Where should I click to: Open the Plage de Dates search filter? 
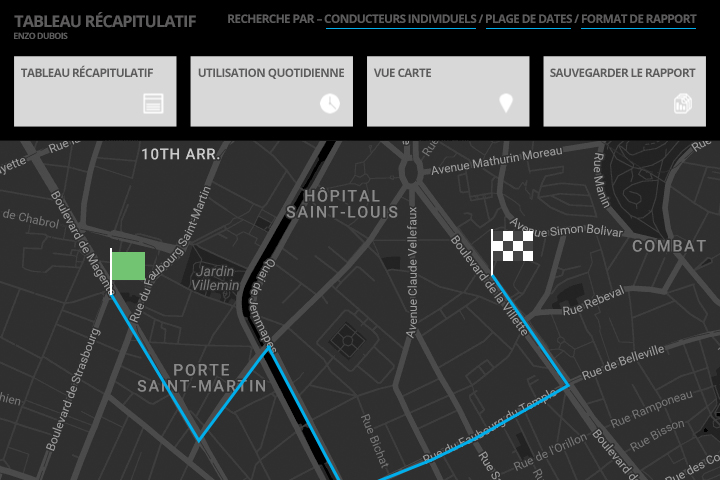528,19
